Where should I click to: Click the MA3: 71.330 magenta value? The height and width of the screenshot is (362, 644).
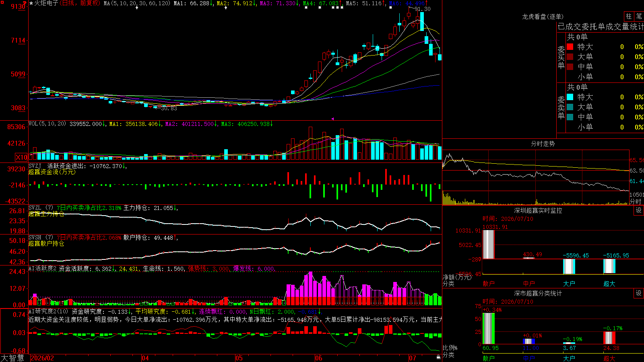point(279,3)
